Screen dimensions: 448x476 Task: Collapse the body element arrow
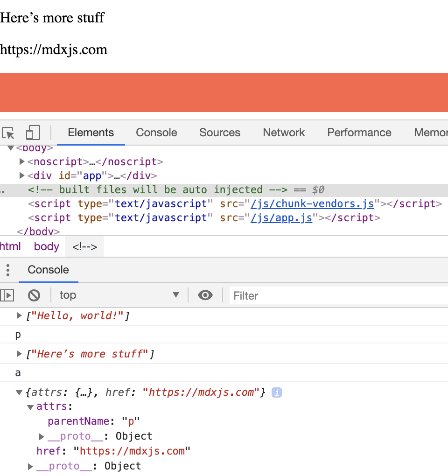(11, 148)
